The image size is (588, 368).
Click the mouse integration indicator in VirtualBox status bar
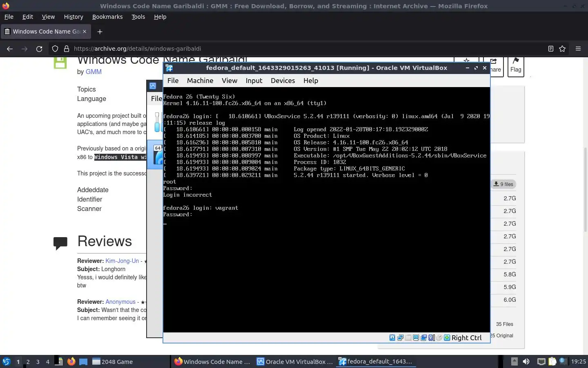tap(439, 338)
